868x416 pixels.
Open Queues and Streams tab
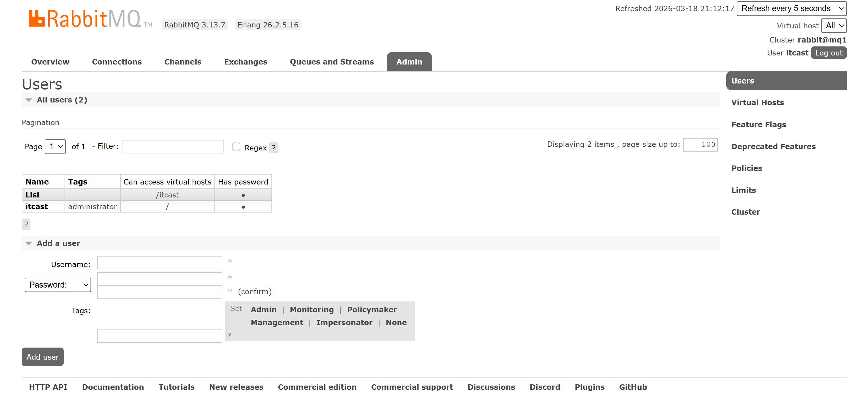pyautogui.click(x=331, y=61)
